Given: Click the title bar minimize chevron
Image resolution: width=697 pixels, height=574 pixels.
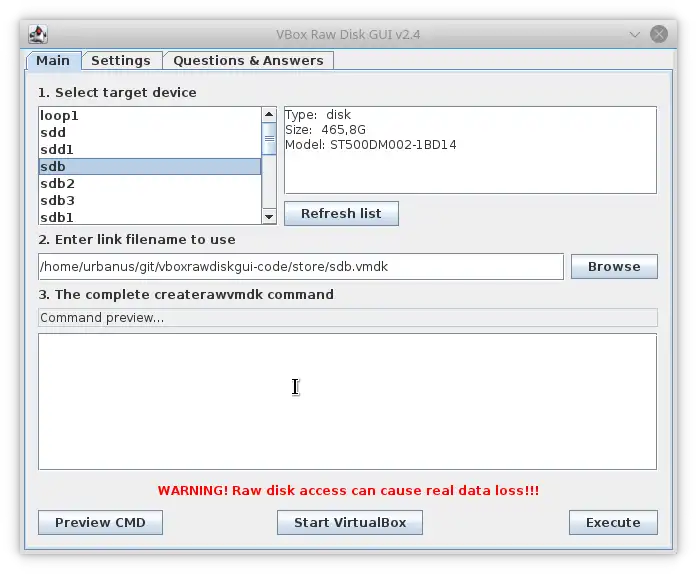Looking at the screenshot, I should coord(635,34).
